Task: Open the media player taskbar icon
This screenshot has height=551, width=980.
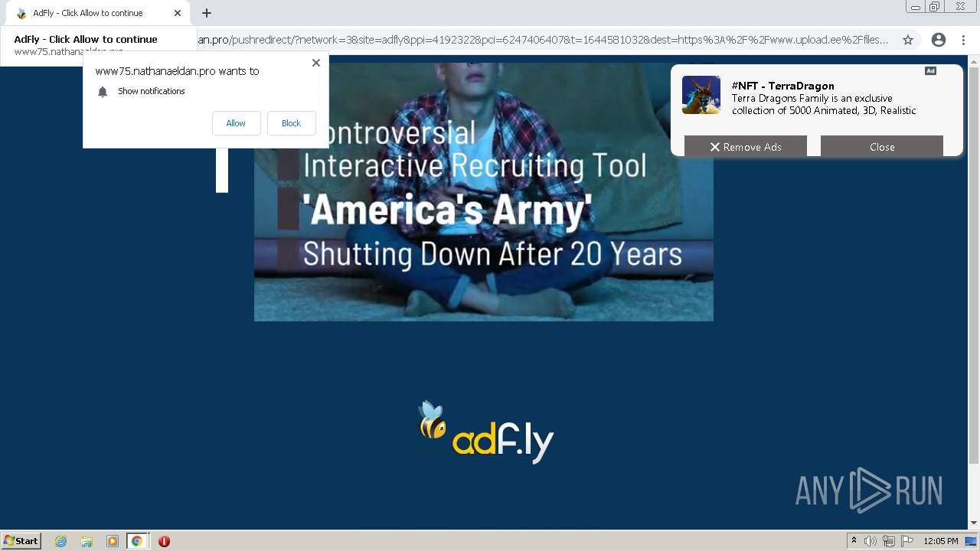Action: pyautogui.click(x=112, y=541)
